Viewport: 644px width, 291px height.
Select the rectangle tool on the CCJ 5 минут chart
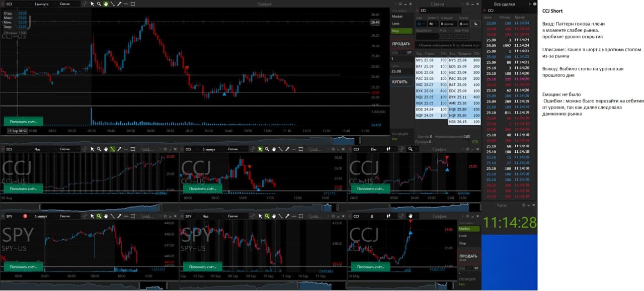click(x=300, y=149)
